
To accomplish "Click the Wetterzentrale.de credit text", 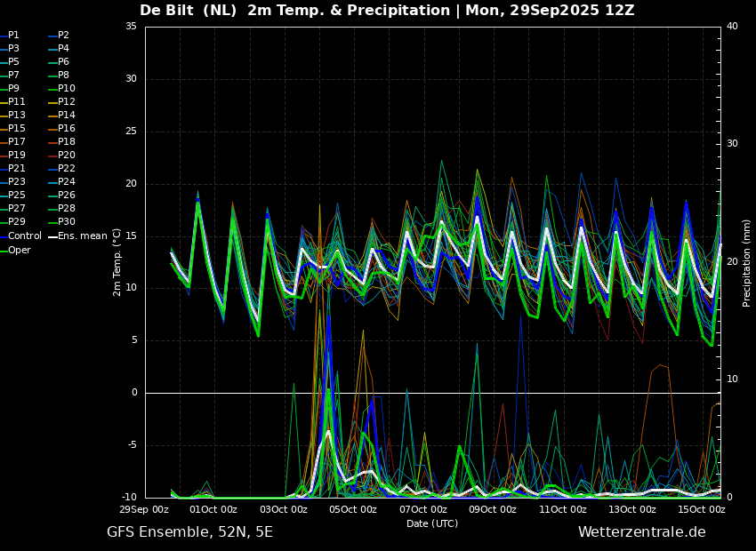I will tap(642, 531).
